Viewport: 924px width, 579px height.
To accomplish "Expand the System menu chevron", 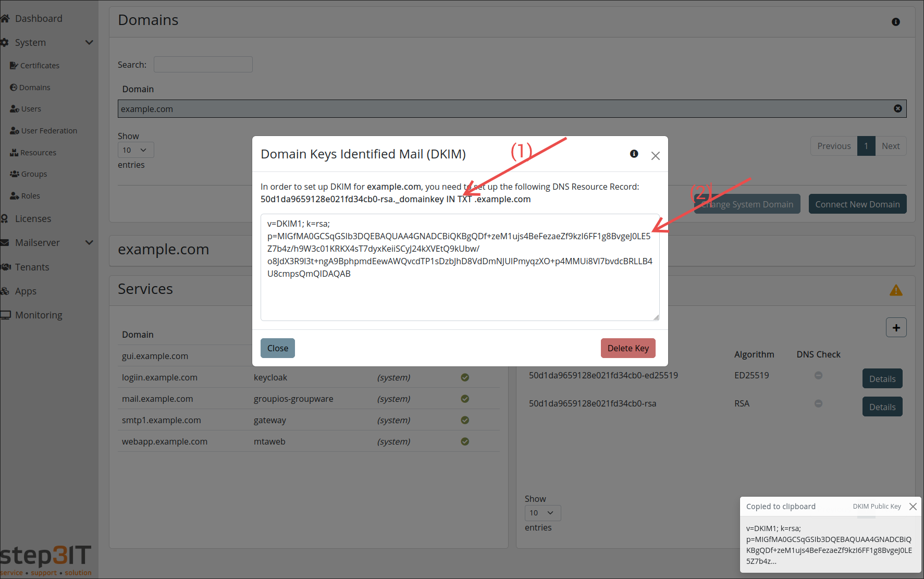I will click(x=89, y=43).
